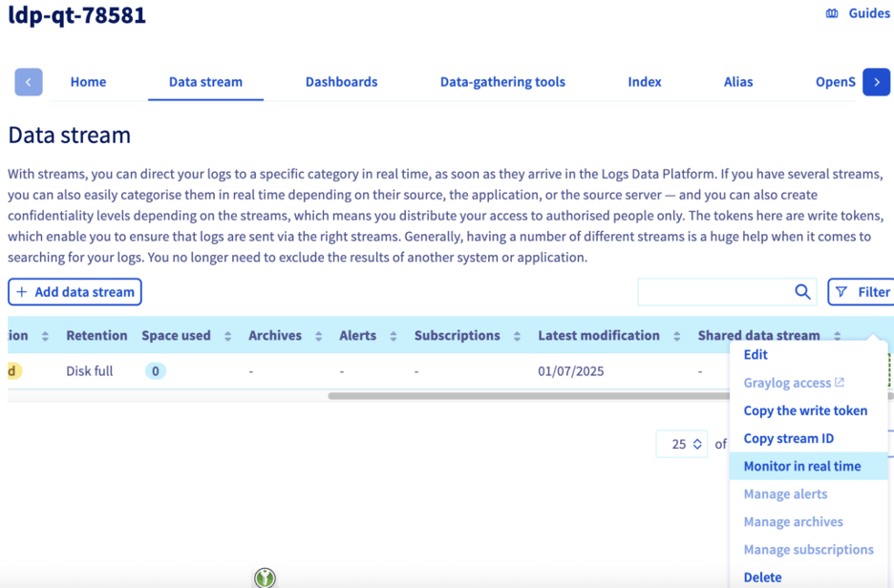This screenshot has height=588, width=894.
Task: Sort by Latest modification column arrows
Action: (676, 336)
